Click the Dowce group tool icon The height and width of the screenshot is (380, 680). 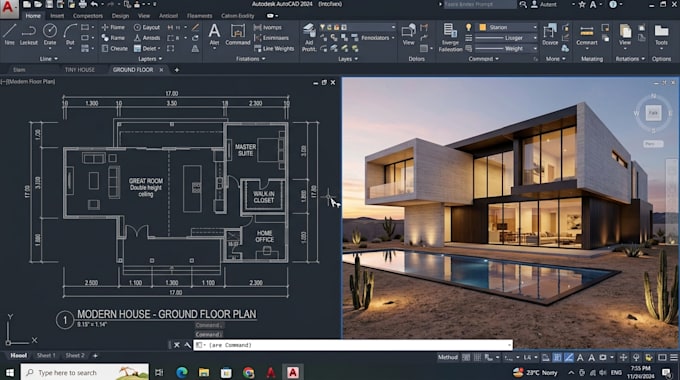550,34
